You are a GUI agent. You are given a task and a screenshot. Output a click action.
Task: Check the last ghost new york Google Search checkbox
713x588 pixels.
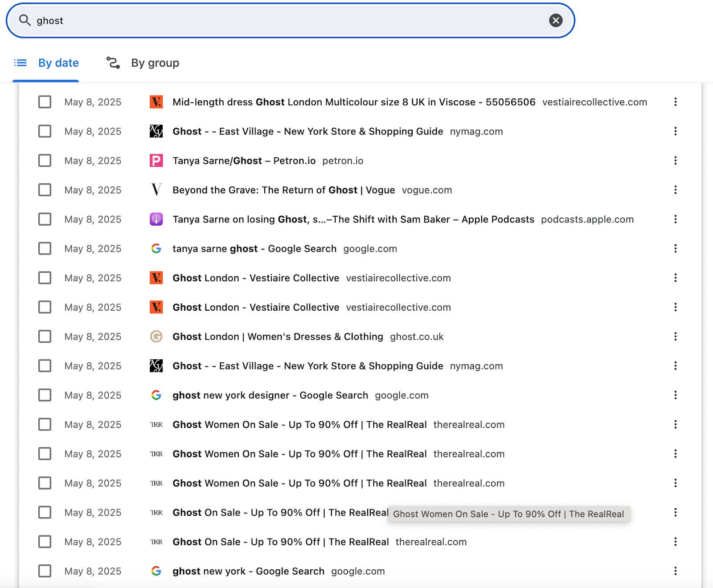pos(45,571)
